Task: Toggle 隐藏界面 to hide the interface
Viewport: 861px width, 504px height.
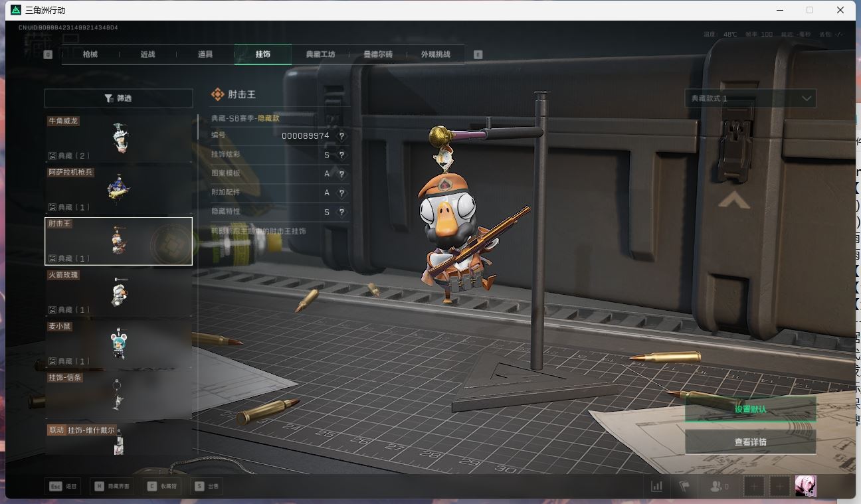Action: point(112,486)
